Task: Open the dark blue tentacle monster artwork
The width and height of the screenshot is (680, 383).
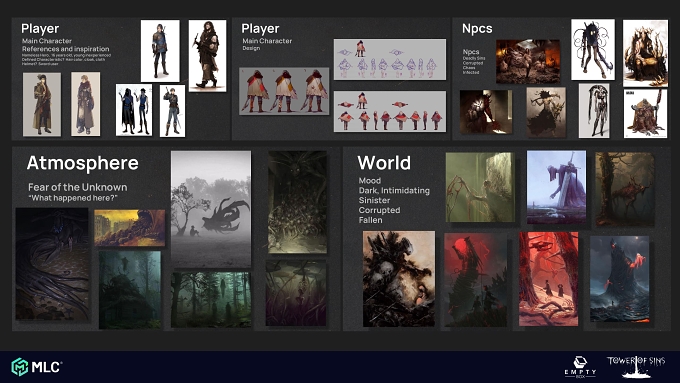Action: pyautogui.click(x=52, y=264)
